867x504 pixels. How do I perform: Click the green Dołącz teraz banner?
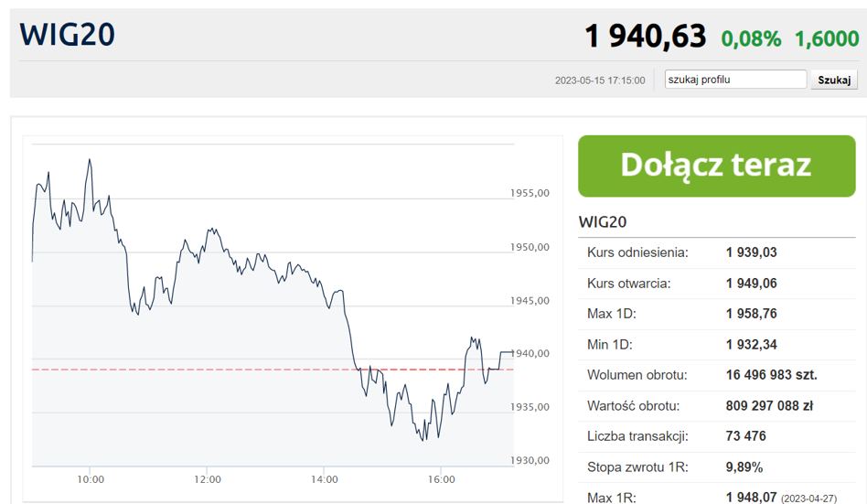pos(717,166)
